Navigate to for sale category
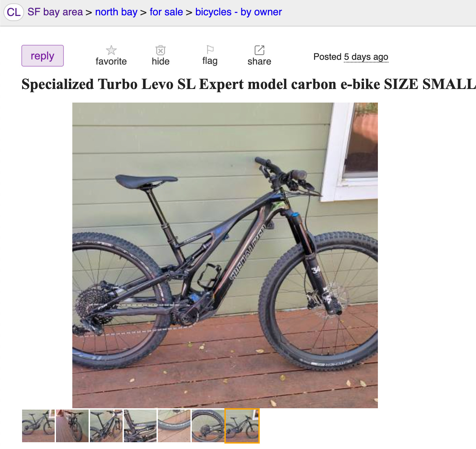Viewport: 476px width, 449px height. (166, 12)
